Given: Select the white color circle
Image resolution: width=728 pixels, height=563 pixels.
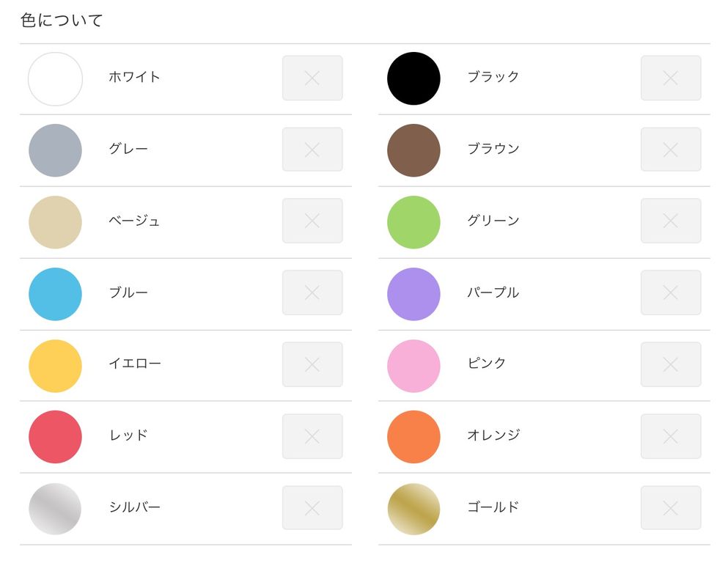Looking at the screenshot, I should point(55,79).
